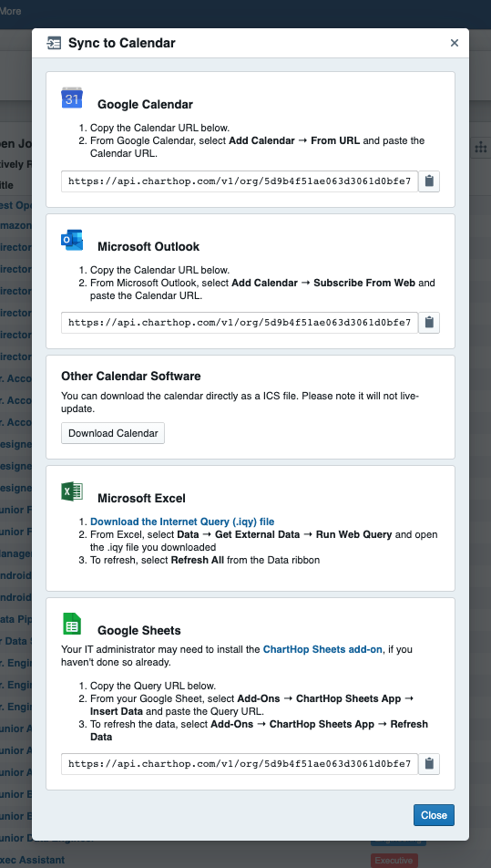Click the Google Sheets heading
491x868 pixels.
(x=139, y=631)
